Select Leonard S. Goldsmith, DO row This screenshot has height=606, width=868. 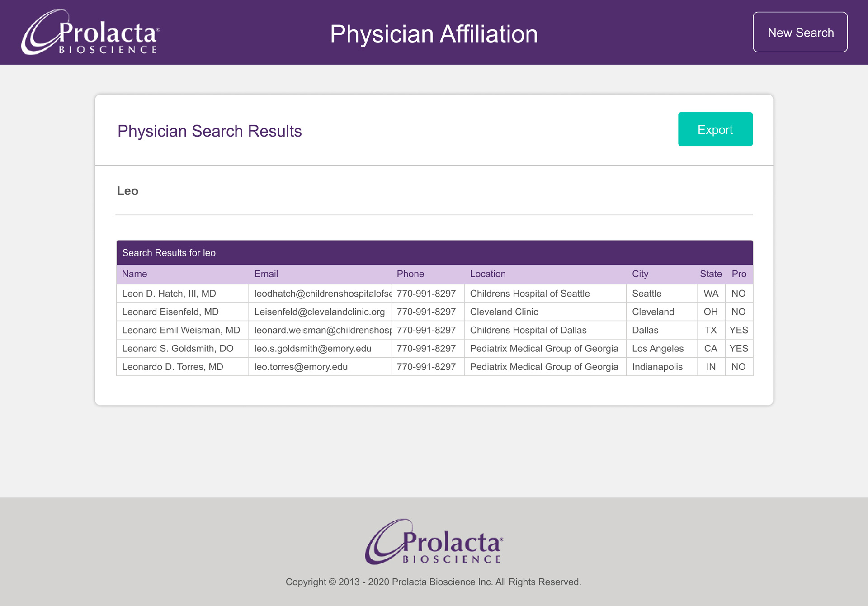click(x=434, y=349)
